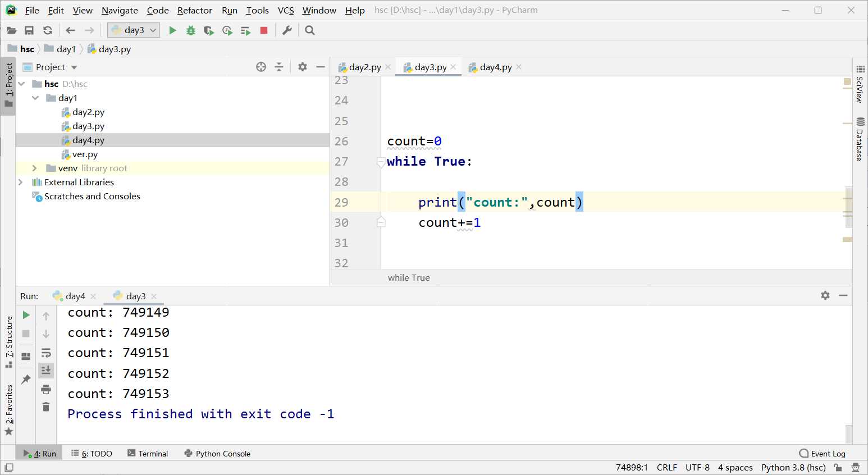Image resolution: width=868 pixels, height=475 pixels.
Task: Open the Project panel gear options
Action: click(x=303, y=67)
